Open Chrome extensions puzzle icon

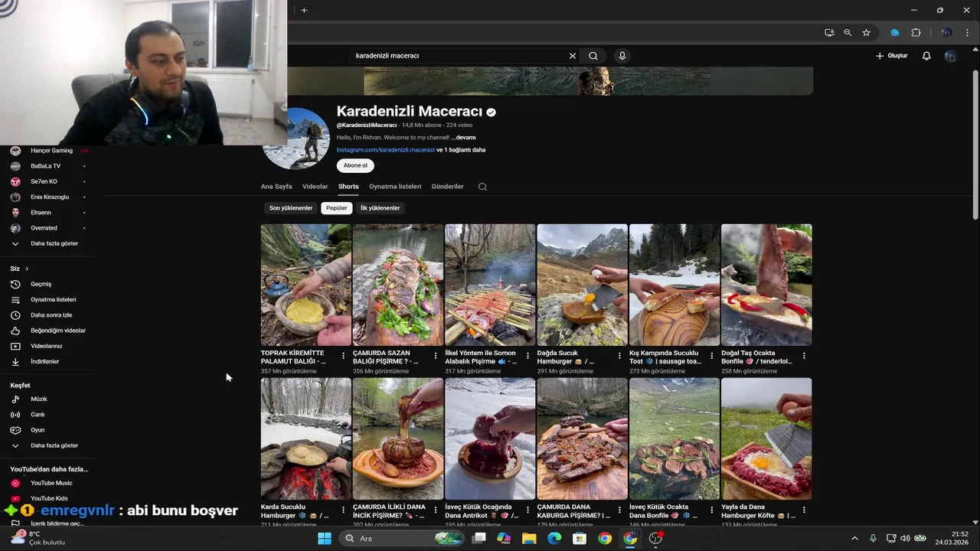pos(916,33)
